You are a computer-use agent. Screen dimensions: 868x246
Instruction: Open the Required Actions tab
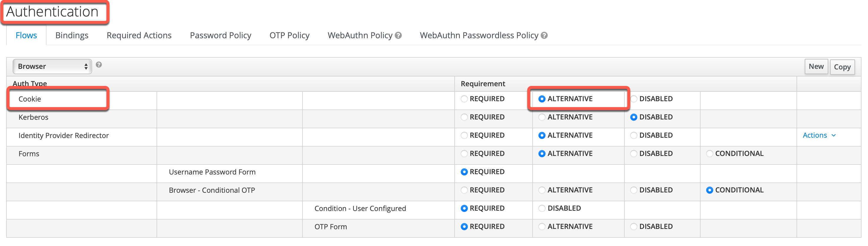(x=139, y=35)
